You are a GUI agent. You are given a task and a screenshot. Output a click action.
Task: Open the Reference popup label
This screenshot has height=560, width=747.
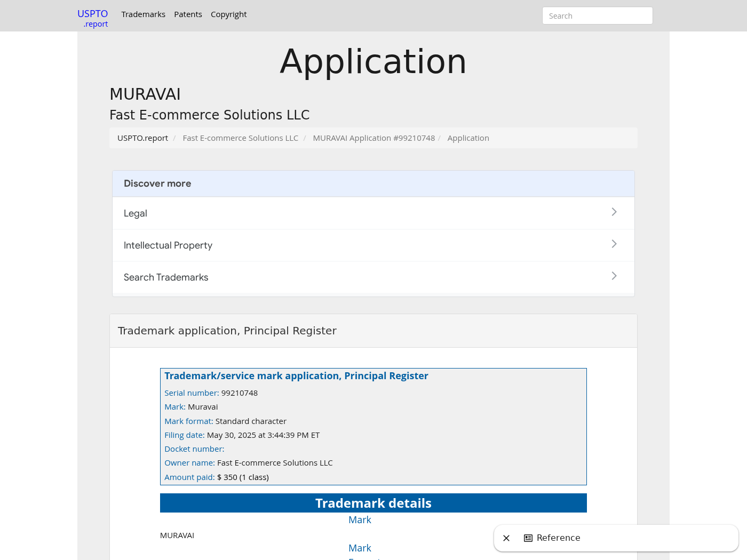click(558, 538)
